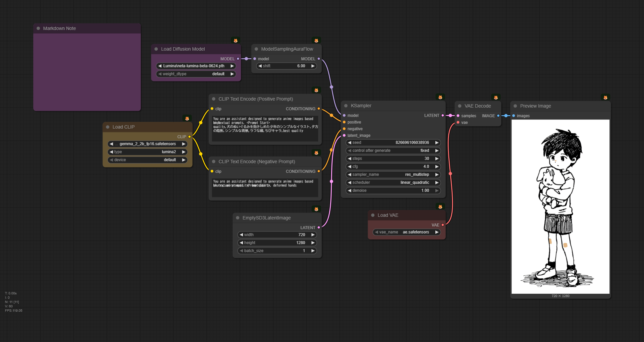This screenshot has height=342, width=644.
Task: Click the IMAGE output port on VAE Decode
Action: (x=498, y=116)
